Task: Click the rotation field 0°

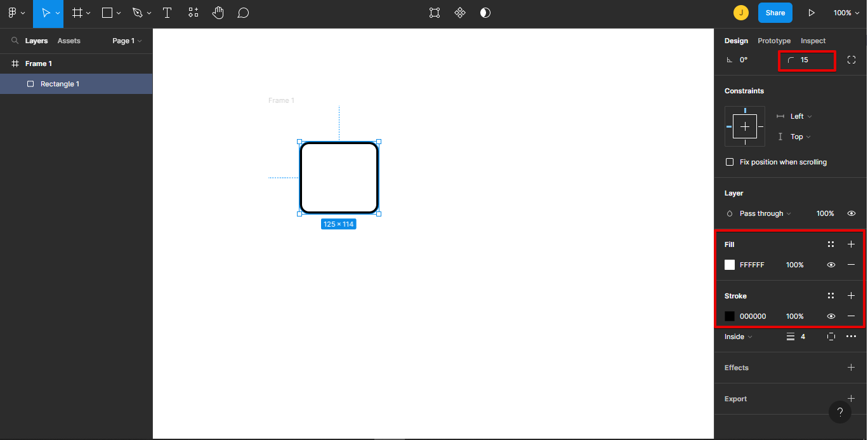Action: click(744, 60)
